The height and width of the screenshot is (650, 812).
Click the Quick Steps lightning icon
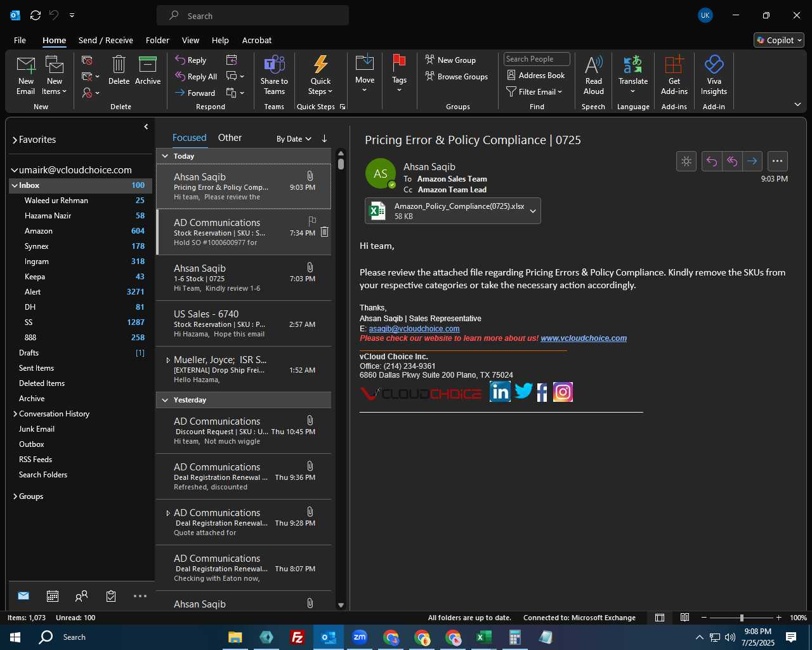pos(321,64)
